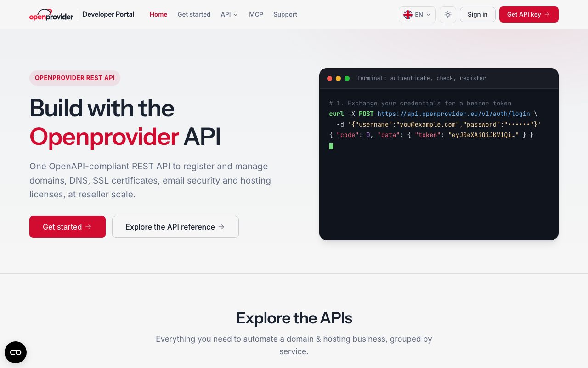The width and height of the screenshot is (588, 368).
Task: Click the UK flag icon
Action: (x=408, y=15)
